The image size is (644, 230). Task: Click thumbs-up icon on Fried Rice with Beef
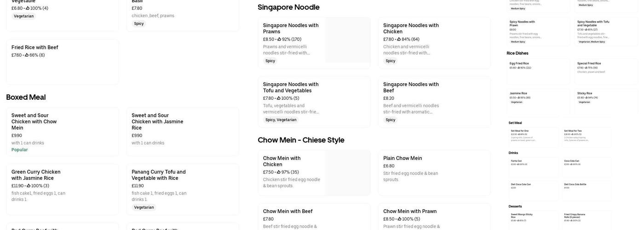(27, 55)
